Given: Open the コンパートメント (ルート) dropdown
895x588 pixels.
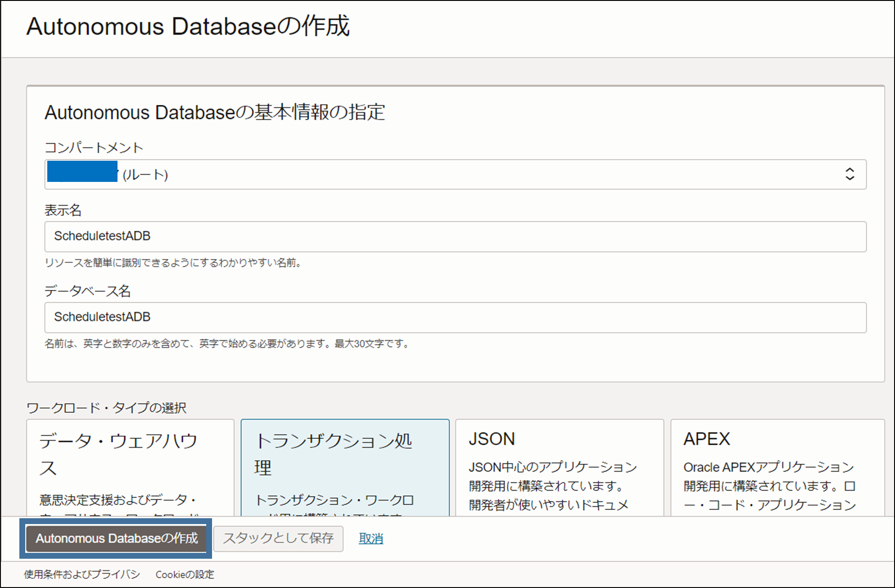Looking at the screenshot, I should pyautogui.click(x=455, y=174).
